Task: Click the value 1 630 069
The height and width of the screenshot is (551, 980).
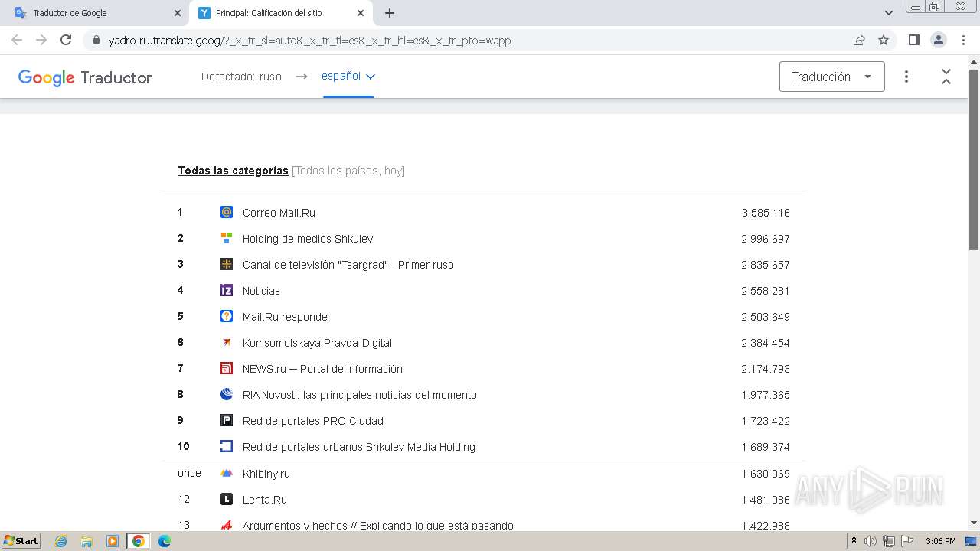Action: pos(766,474)
